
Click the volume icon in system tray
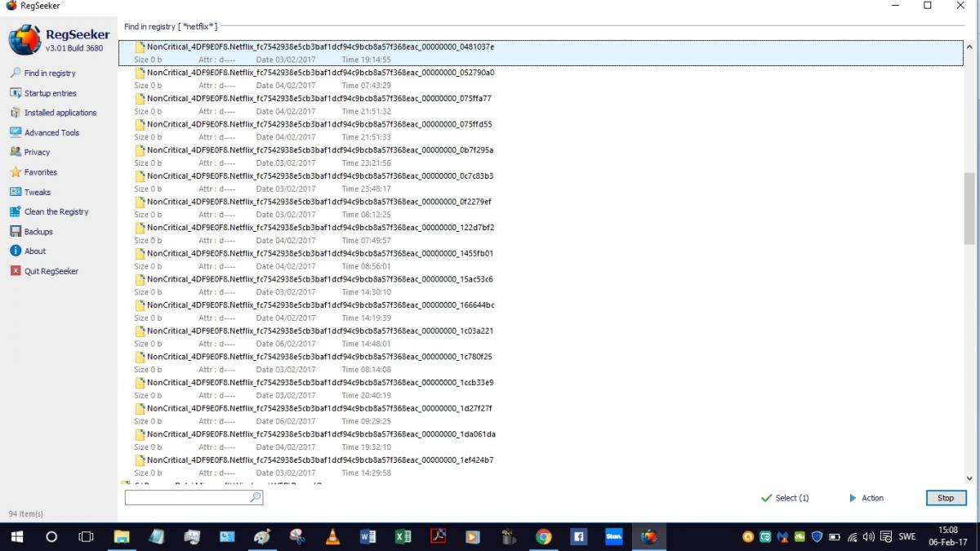tap(868, 537)
